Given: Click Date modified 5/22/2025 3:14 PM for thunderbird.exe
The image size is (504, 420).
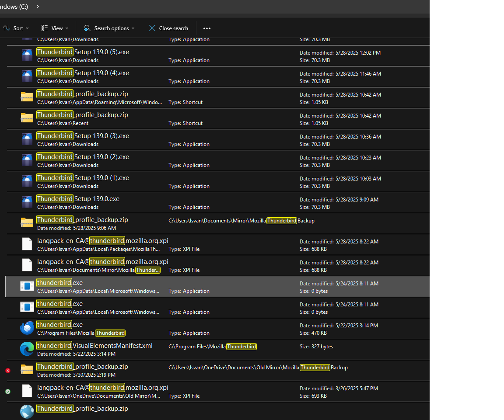Looking at the screenshot, I should pyautogui.click(x=339, y=325).
